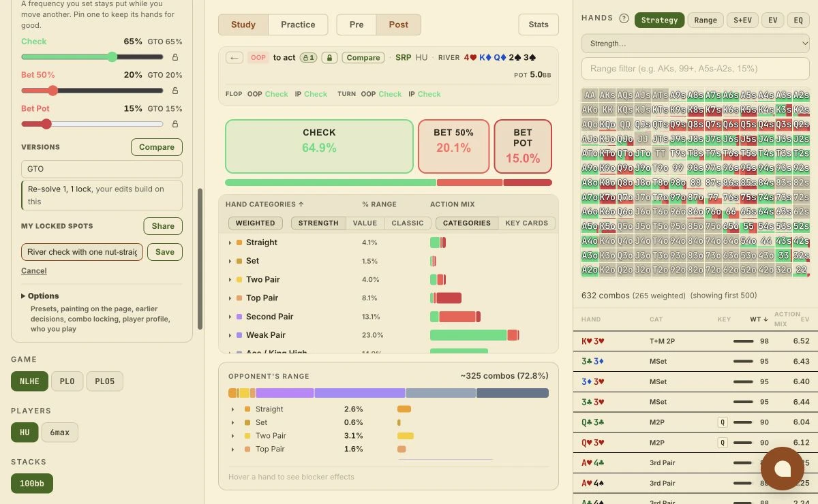
Task: Expand the Two Pair hand category row
Action: click(x=230, y=279)
